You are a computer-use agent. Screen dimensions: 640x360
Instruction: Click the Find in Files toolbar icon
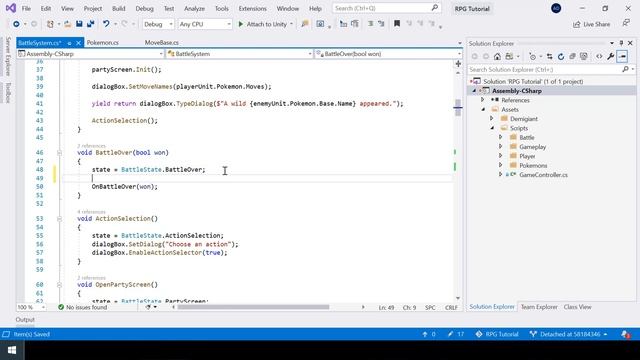click(304, 24)
